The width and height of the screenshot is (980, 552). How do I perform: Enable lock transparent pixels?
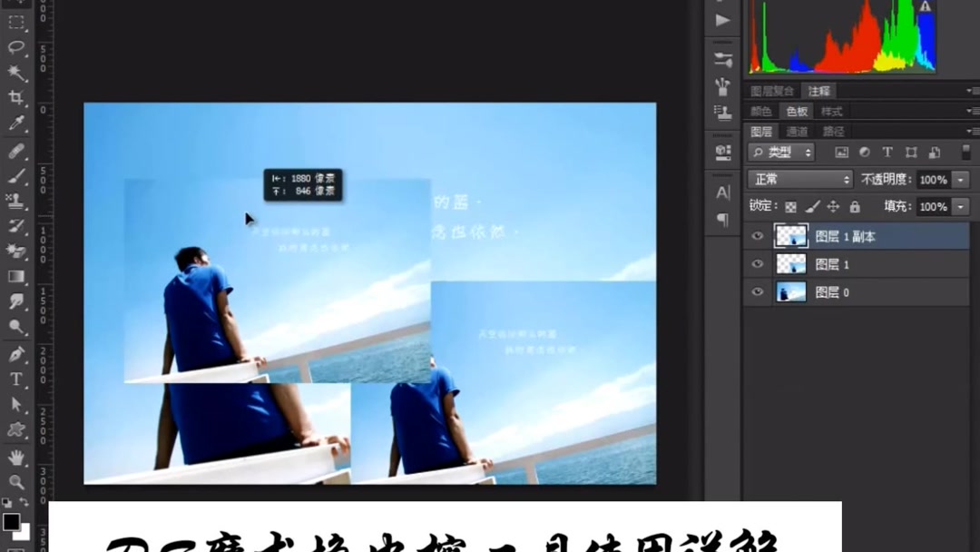coord(789,206)
